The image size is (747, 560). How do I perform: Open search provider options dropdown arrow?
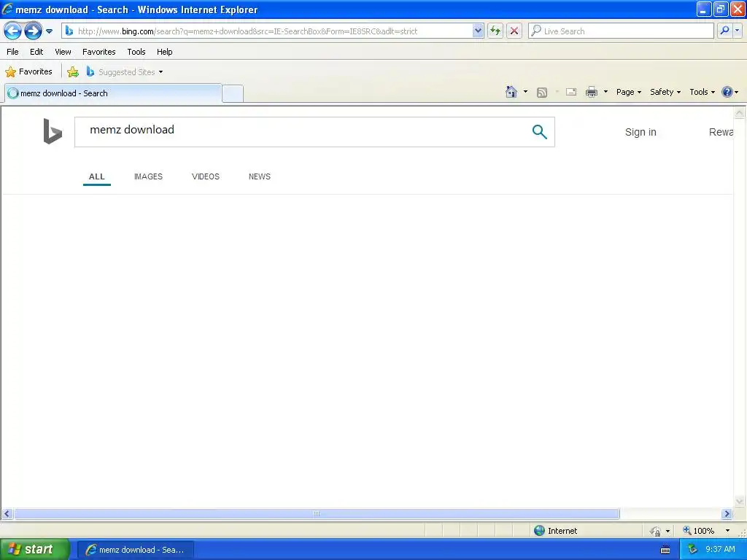(x=738, y=31)
